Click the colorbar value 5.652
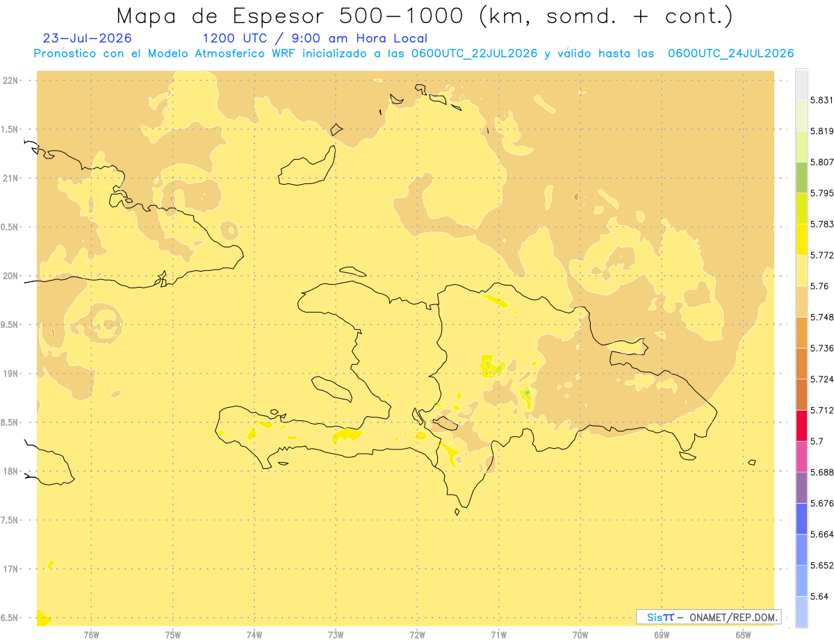The height and width of the screenshot is (644, 834). click(x=821, y=565)
